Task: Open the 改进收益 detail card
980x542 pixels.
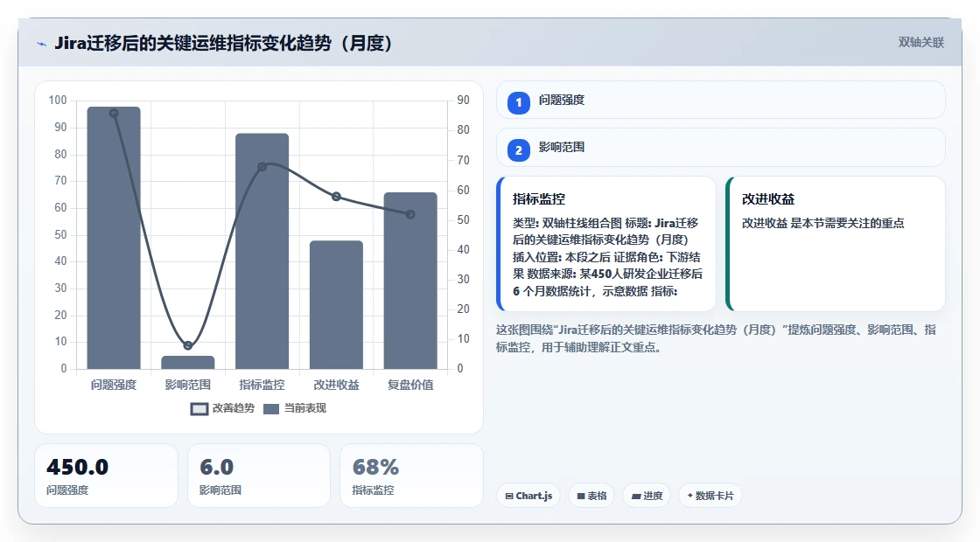Action: 835,244
